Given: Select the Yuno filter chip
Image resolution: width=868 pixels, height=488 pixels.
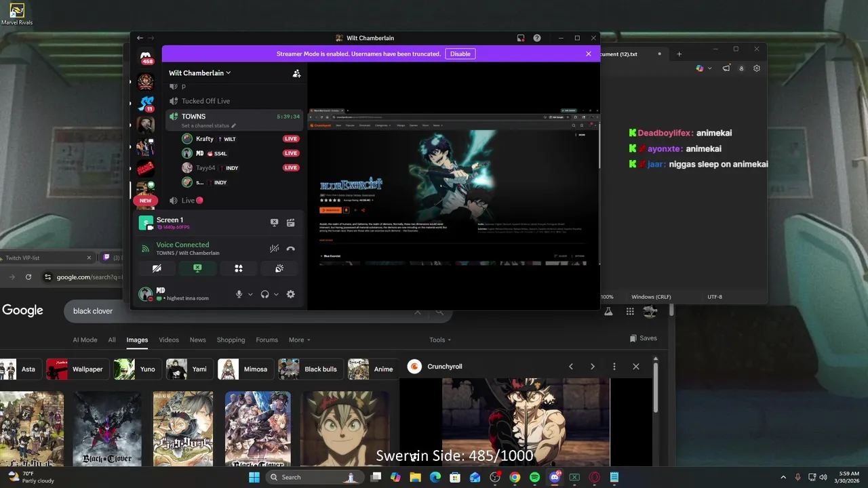Looking at the screenshot, I should tap(138, 369).
